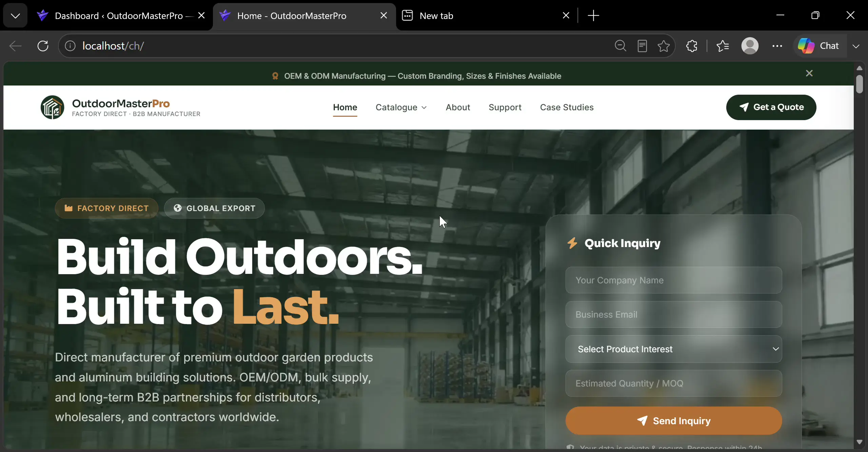Submit with the Send Inquiry button

(674, 421)
